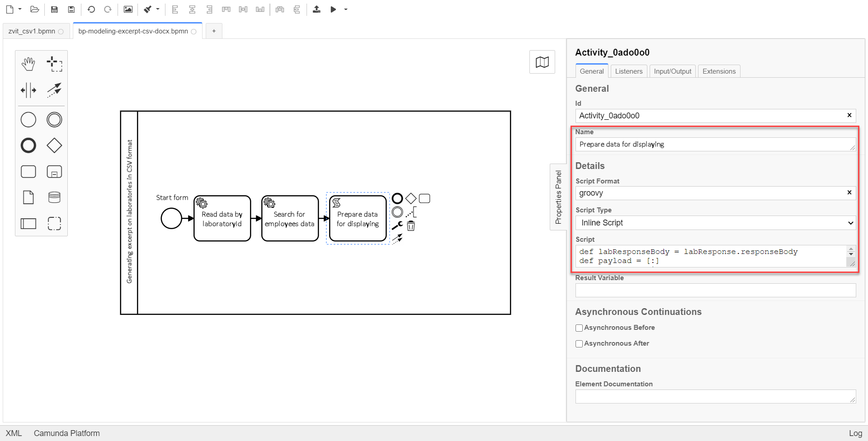868x441 pixels.
Task: Create a new BPMN diagram file
Action: pos(9,9)
